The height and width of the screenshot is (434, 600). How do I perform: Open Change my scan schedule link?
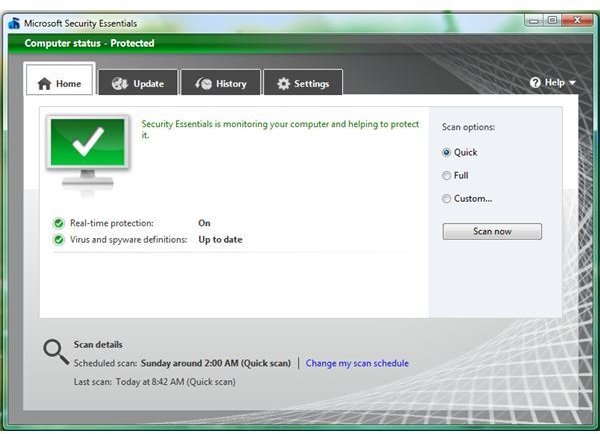[x=357, y=363]
